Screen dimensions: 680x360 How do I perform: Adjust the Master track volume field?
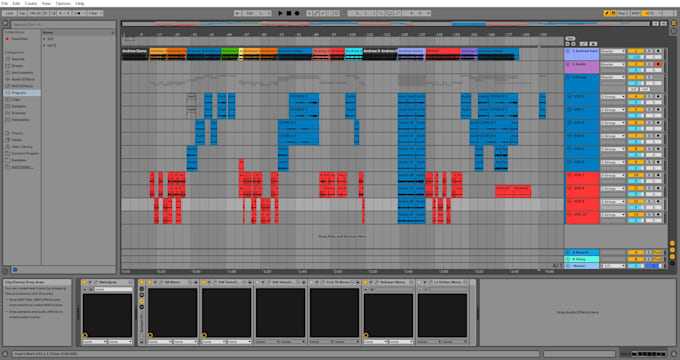[636, 266]
